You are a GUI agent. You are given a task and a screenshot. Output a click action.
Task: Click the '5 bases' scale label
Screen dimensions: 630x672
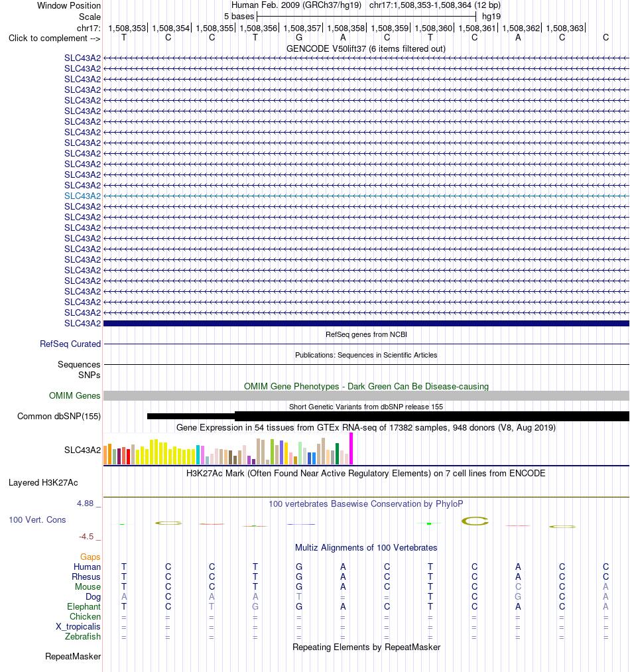pyautogui.click(x=239, y=17)
